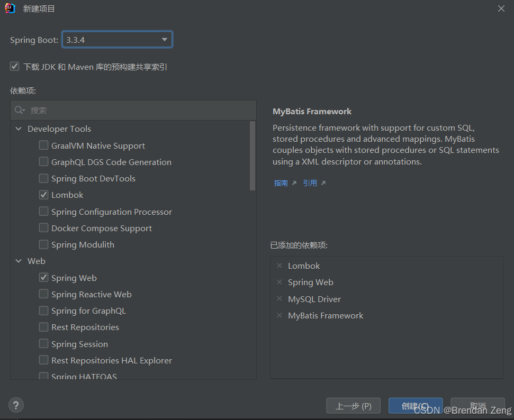Click the search magnifier icon
The image size is (514, 420).
(20, 110)
